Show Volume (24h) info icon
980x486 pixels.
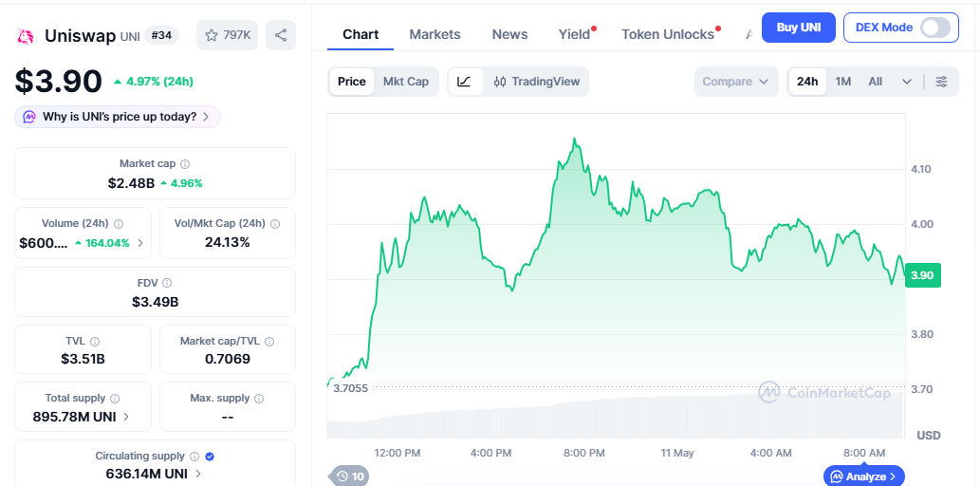click(x=119, y=223)
